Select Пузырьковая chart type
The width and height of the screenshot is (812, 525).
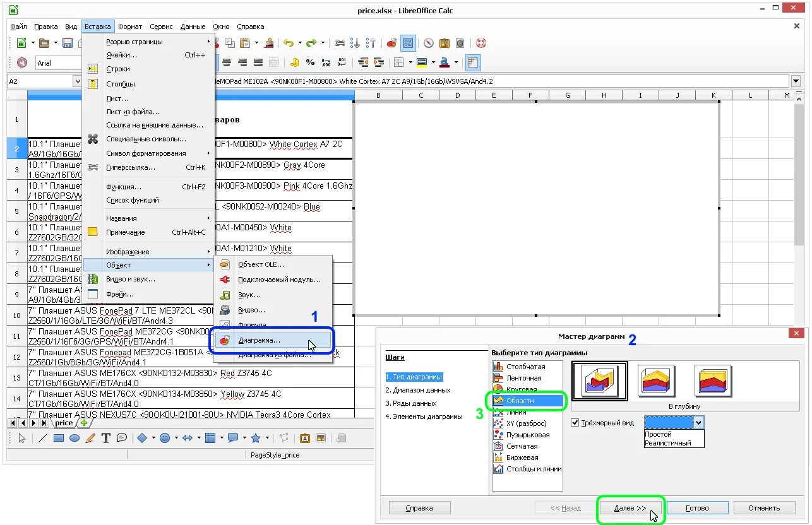[526, 435]
